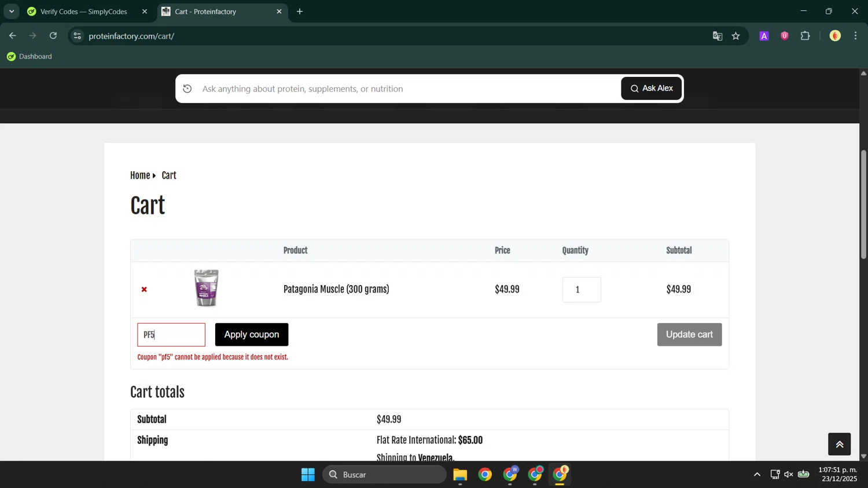868x488 pixels.
Task: Open the display tray icon
Action: point(775,475)
